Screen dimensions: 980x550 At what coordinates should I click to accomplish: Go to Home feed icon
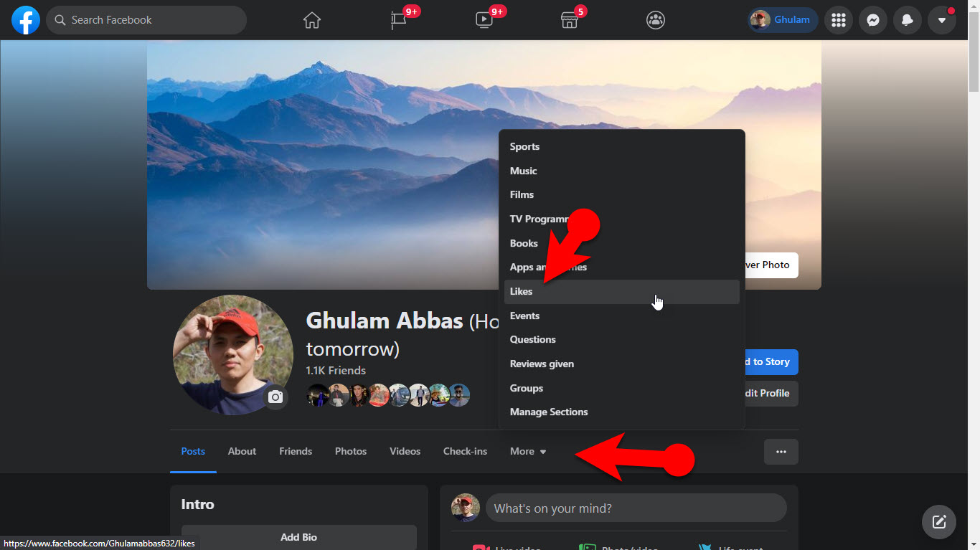[x=311, y=20]
